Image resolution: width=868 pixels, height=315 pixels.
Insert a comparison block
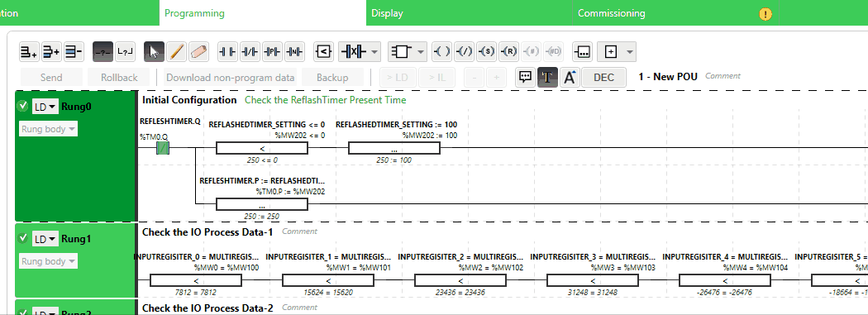pyautogui.click(x=324, y=52)
